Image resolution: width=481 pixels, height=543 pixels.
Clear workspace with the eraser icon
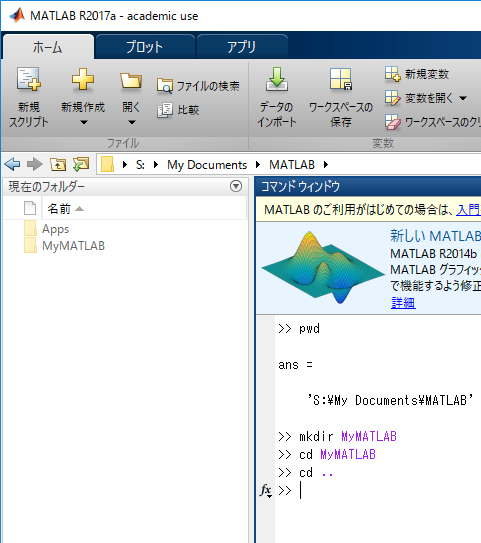[x=392, y=122]
